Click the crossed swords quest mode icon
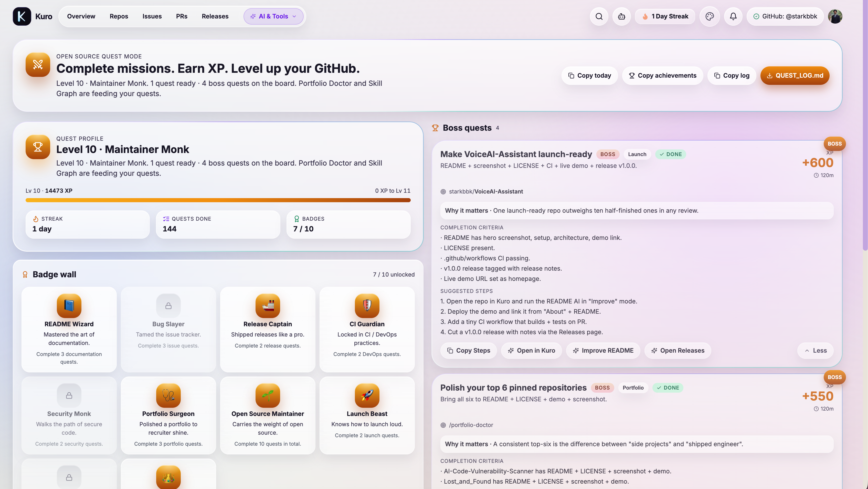Viewport: 868px width, 489px height. [x=38, y=64]
